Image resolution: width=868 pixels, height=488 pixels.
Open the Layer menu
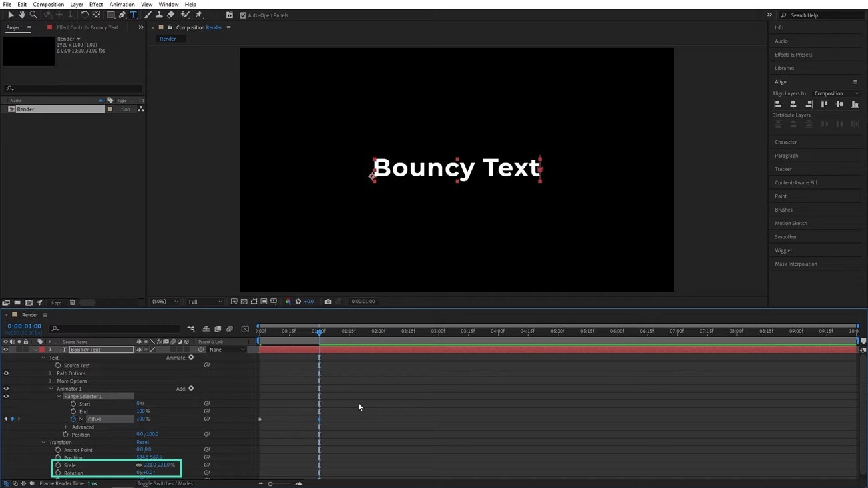tap(77, 5)
